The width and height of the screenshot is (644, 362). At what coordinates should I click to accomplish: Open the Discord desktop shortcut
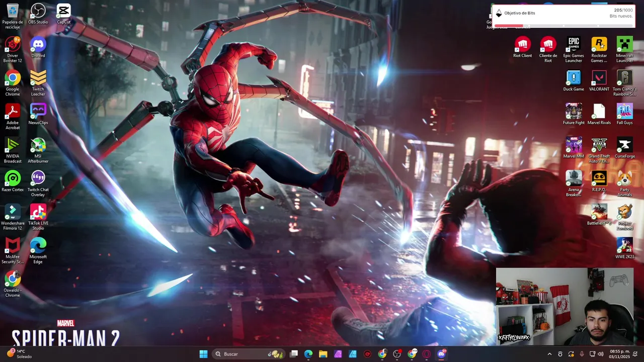(x=38, y=47)
